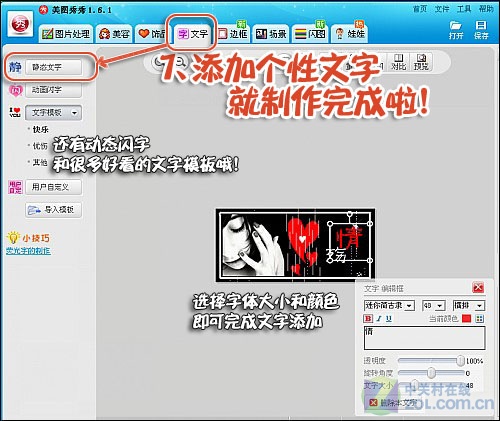Image resolution: width=500 pixels, height=421 pixels.
Task: Click the red delete-text X icon
Action: click(374, 403)
